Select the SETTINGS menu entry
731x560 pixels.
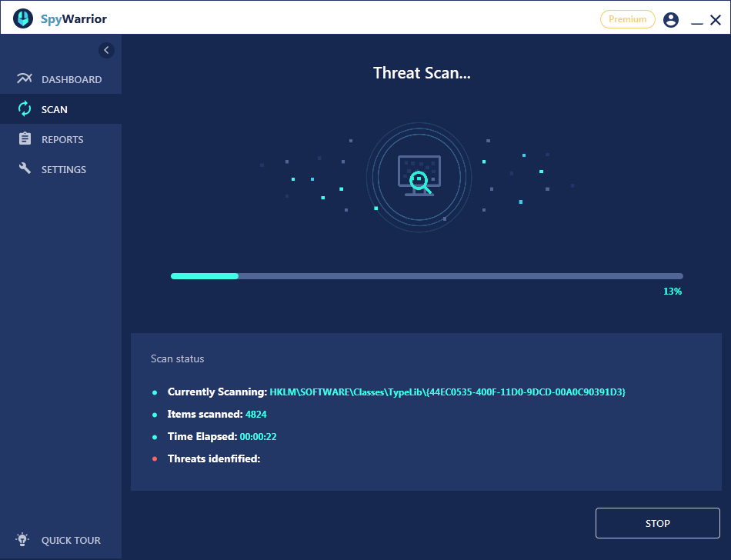point(63,169)
